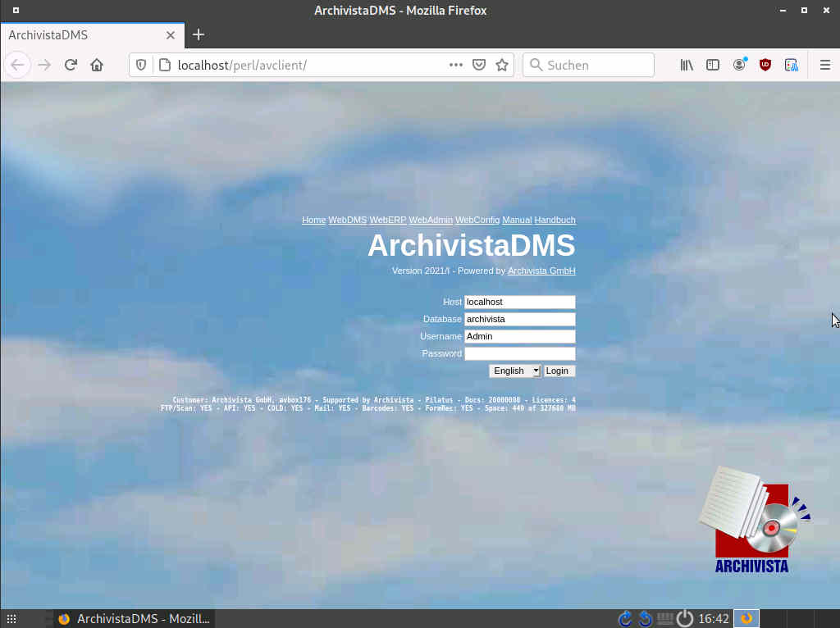Open the WebDMS link

[x=347, y=220]
